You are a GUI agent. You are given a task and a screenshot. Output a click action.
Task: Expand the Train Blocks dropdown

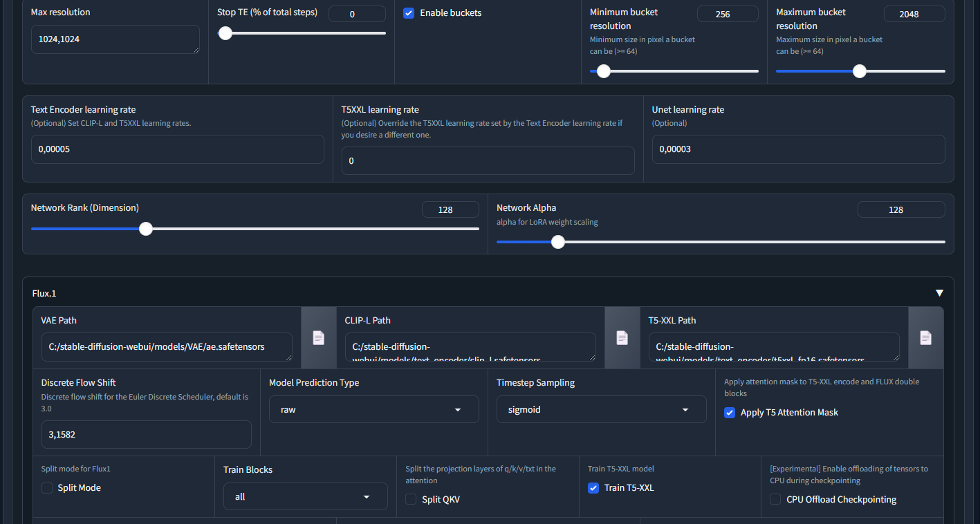click(306, 496)
